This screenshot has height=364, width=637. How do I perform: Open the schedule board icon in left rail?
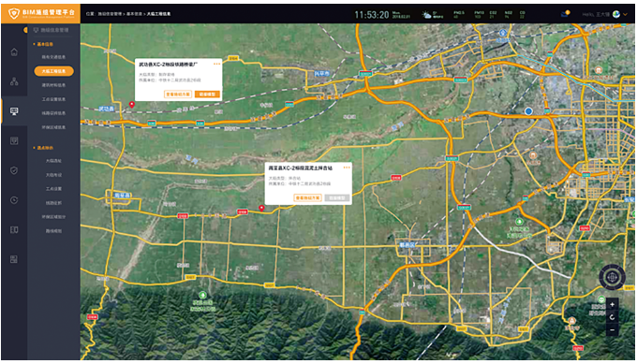14,140
